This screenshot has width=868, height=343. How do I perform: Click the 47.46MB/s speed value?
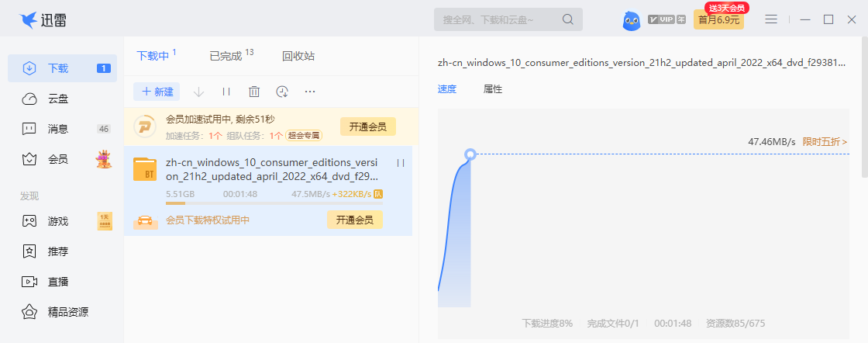(x=772, y=142)
